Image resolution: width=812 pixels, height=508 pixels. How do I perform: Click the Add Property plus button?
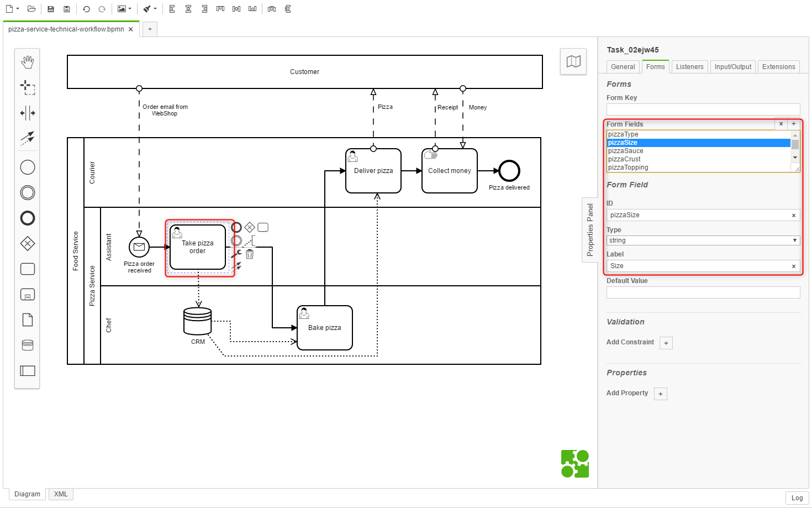click(661, 394)
